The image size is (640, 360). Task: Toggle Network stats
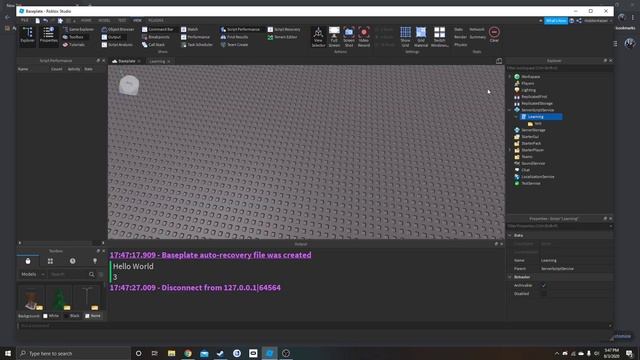[x=477, y=29]
